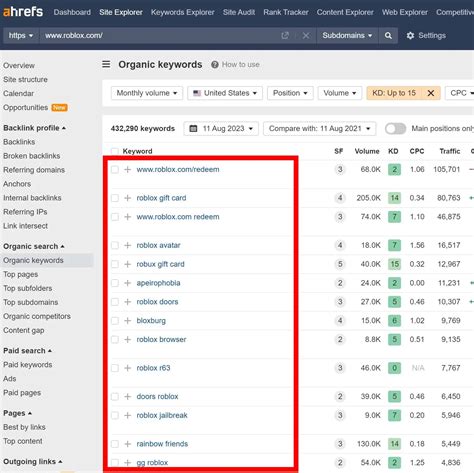This screenshot has height=473, width=474.
Task: Collapse the Backlink profile section
Action: (34, 128)
